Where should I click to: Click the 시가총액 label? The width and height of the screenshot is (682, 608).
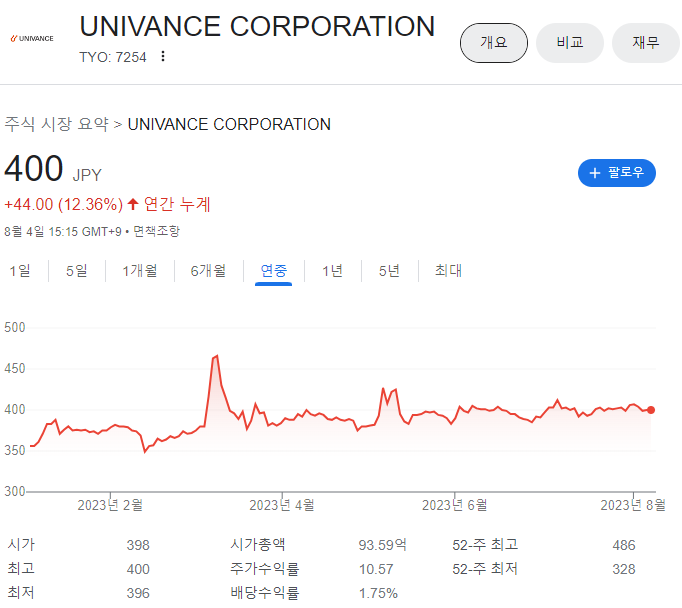click(x=258, y=545)
